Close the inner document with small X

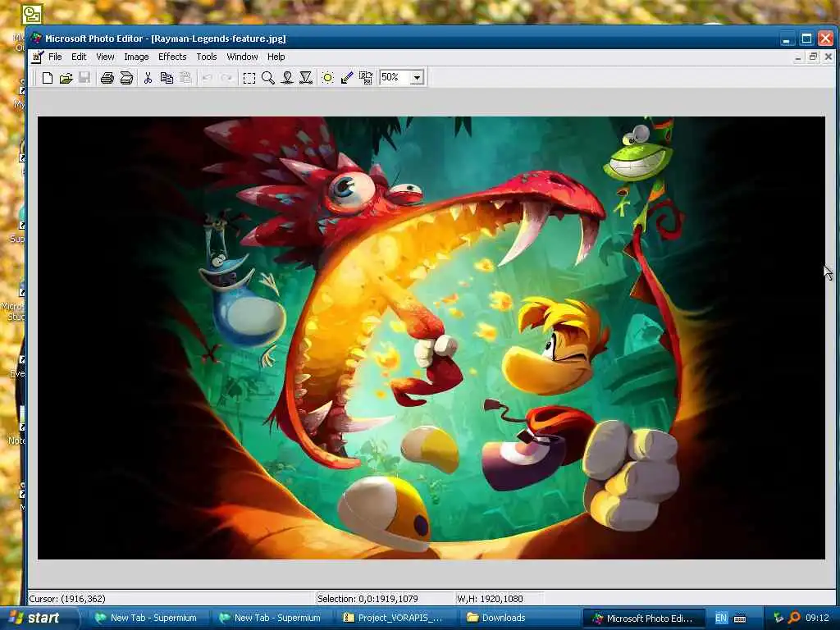tap(829, 57)
